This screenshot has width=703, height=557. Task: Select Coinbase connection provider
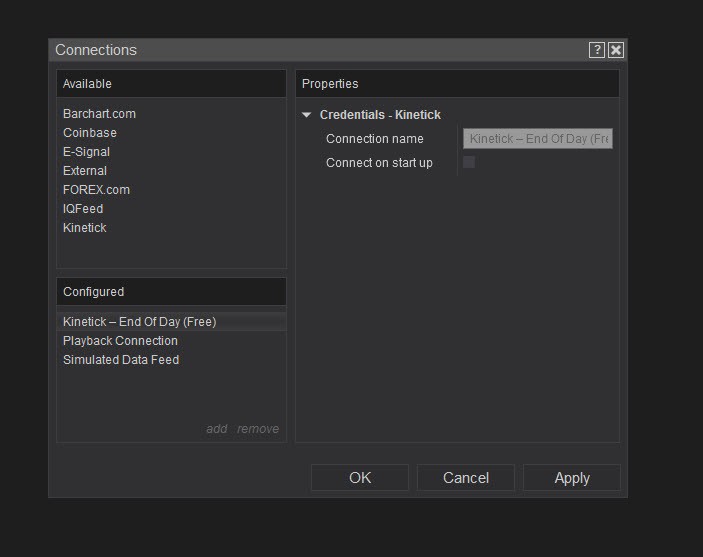tap(90, 133)
